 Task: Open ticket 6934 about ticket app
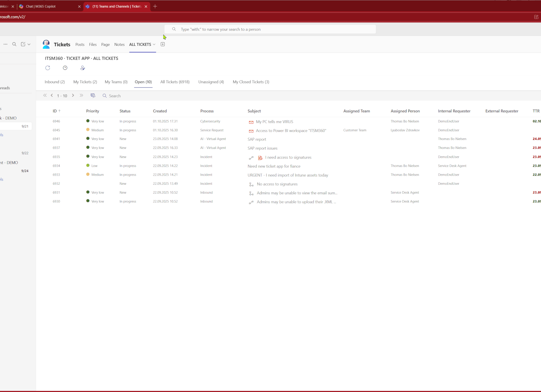(274, 166)
